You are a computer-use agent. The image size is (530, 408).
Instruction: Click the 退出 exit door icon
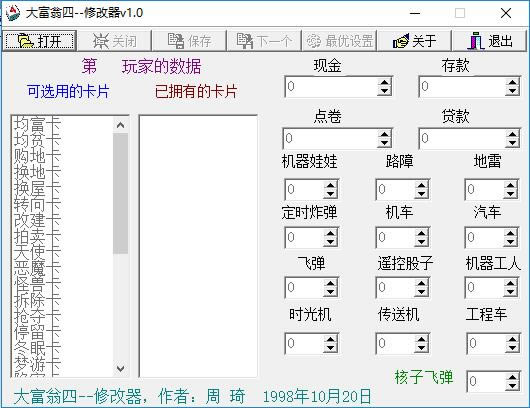point(476,41)
